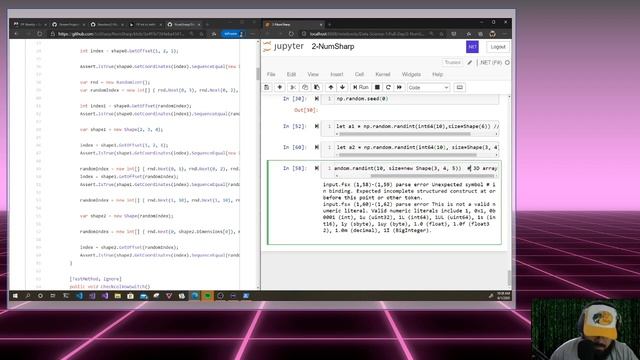This screenshot has height=360, width=640.
Task: Click the Trusted notebook indicator
Action: [452, 62]
